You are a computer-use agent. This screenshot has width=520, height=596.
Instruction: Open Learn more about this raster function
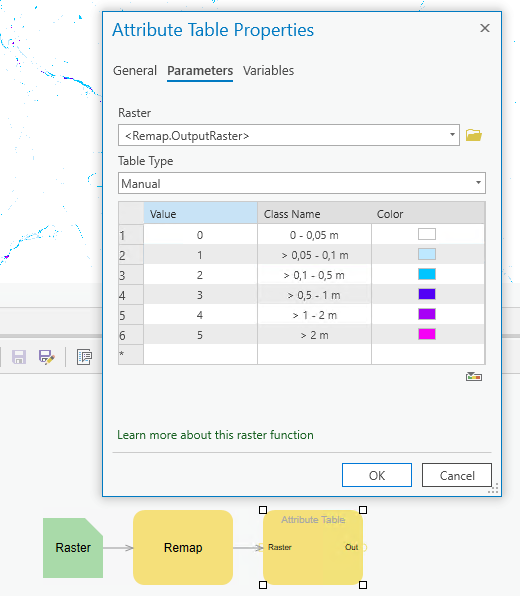click(x=215, y=435)
